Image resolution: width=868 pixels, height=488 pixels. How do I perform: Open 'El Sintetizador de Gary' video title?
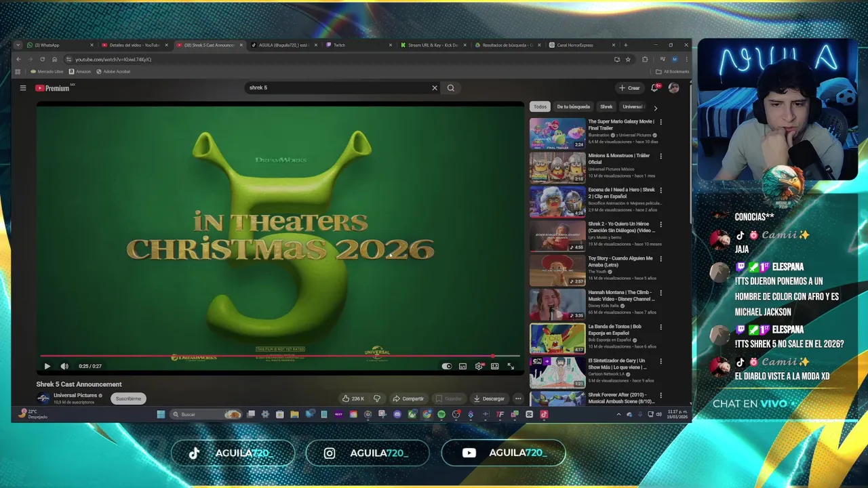(x=616, y=364)
